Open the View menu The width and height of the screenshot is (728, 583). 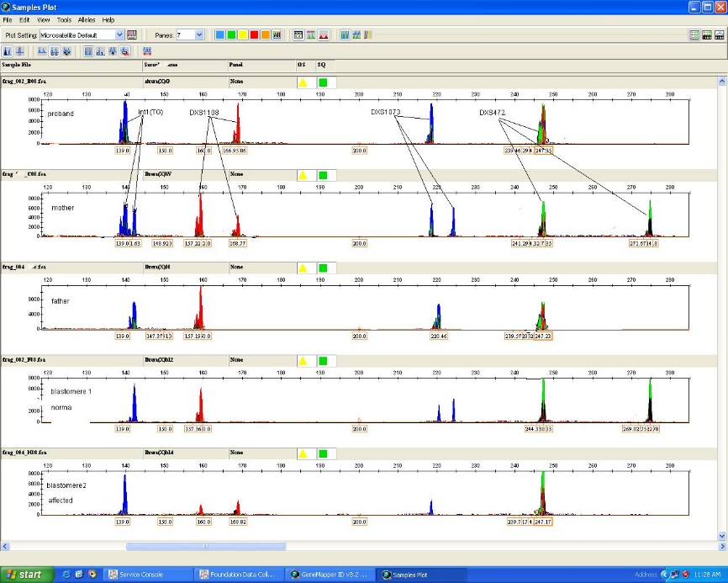[x=44, y=19]
